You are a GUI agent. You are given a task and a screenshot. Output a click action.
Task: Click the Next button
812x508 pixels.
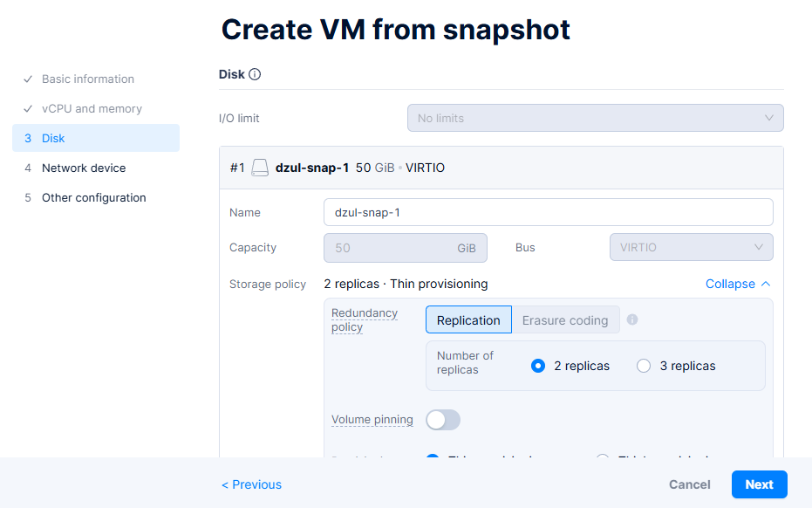759,484
